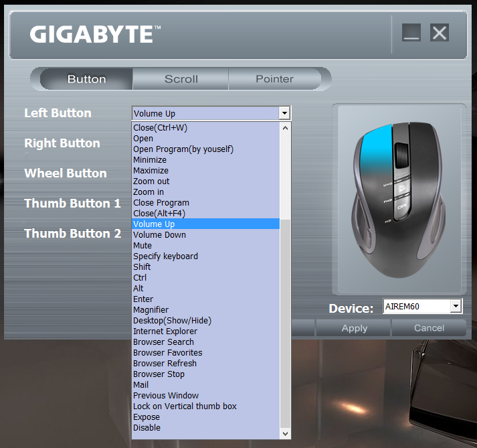The height and width of the screenshot is (448, 477).
Task: Choose Mail from the list
Action: [205, 384]
